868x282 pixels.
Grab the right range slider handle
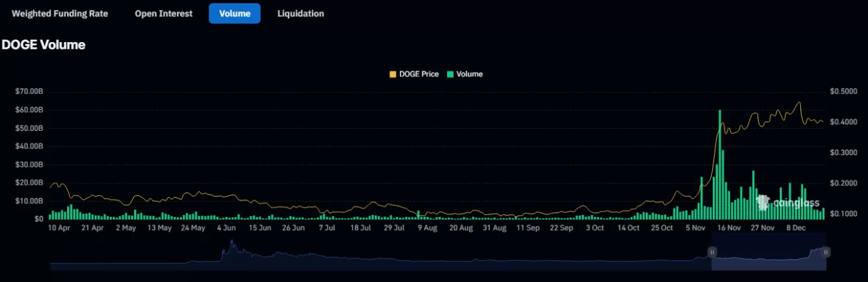click(826, 252)
